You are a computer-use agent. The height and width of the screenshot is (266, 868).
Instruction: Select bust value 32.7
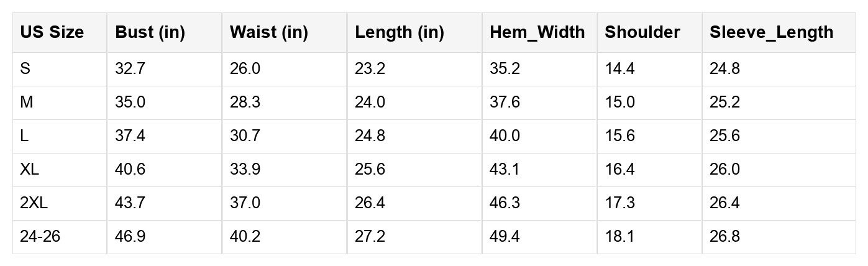(x=130, y=69)
